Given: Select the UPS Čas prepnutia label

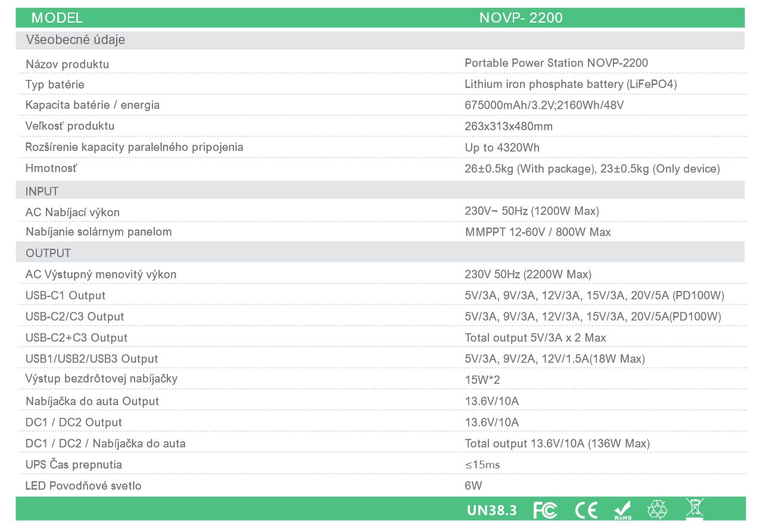Looking at the screenshot, I should (x=74, y=464).
